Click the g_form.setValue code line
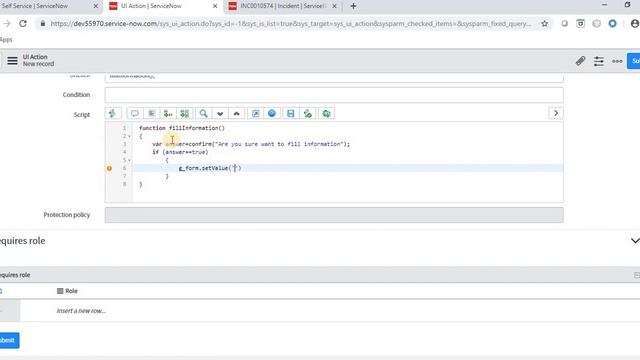The height and width of the screenshot is (360, 640). coord(210,168)
